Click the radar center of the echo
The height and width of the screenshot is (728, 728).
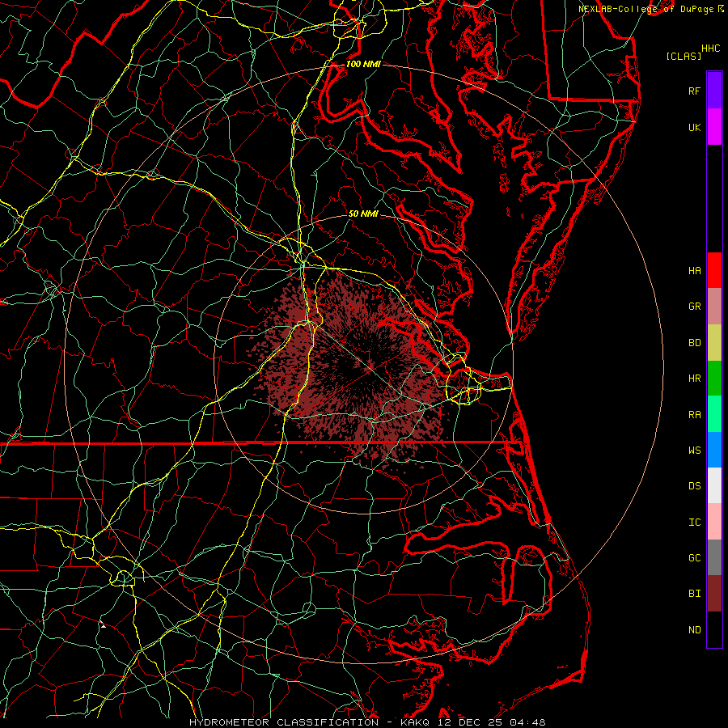point(364,365)
